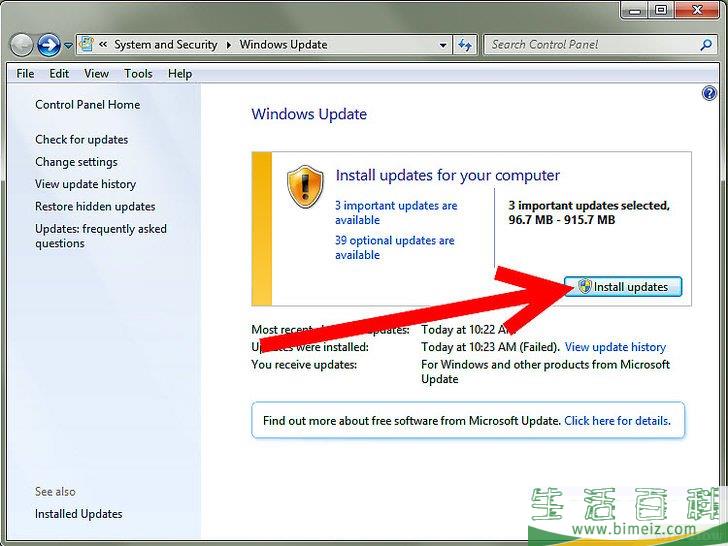Expand the address bar history dropdown
The height and width of the screenshot is (546, 728).
pyautogui.click(x=443, y=45)
